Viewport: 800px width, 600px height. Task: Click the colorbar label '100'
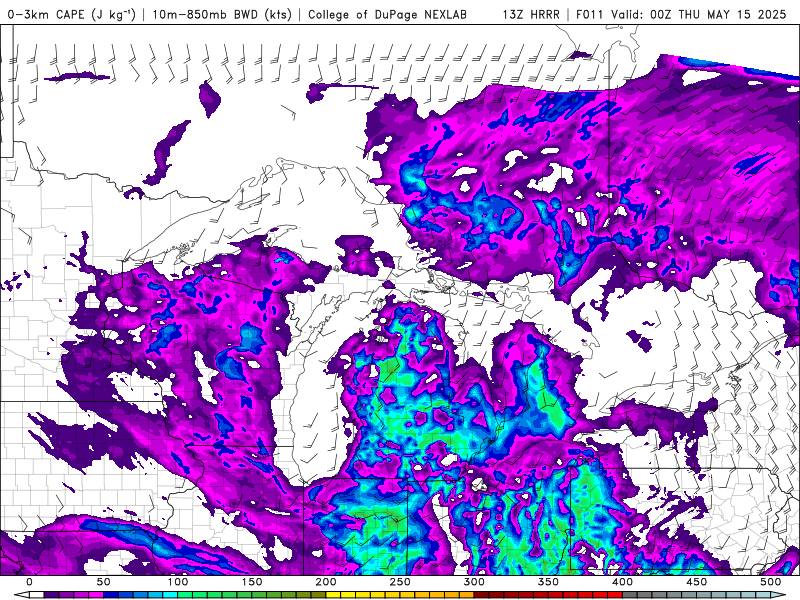coord(178,582)
